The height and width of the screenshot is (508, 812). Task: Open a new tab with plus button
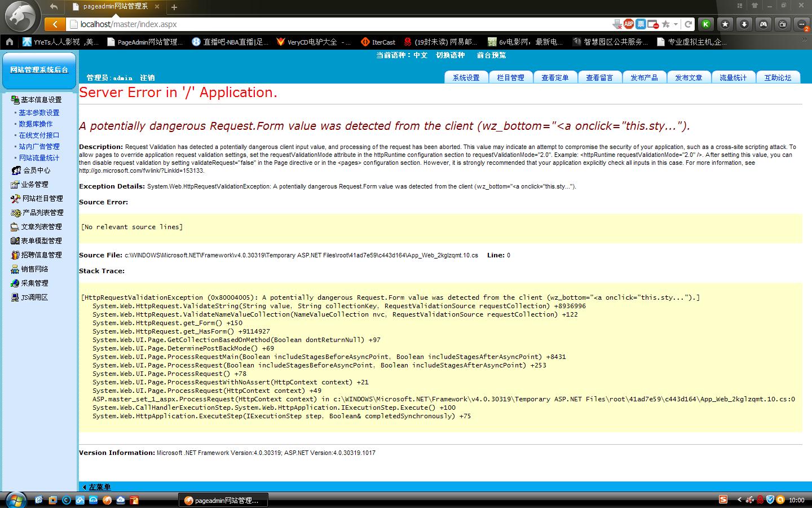(x=174, y=7)
